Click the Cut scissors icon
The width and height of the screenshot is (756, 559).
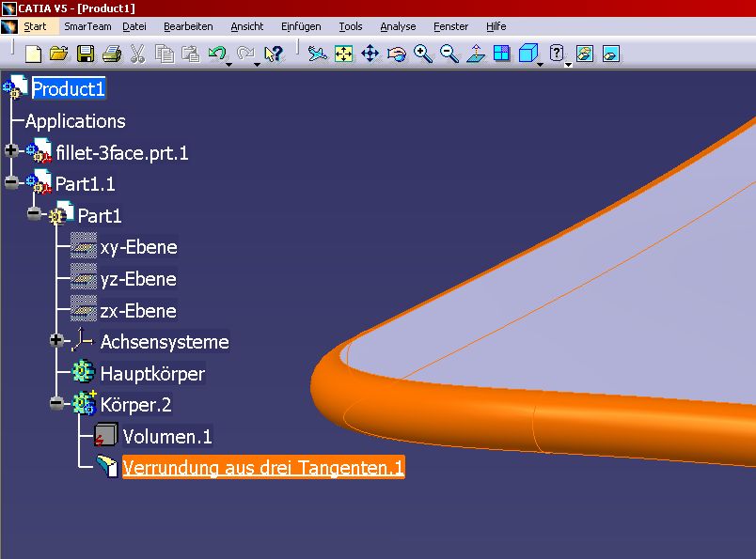coord(138,54)
